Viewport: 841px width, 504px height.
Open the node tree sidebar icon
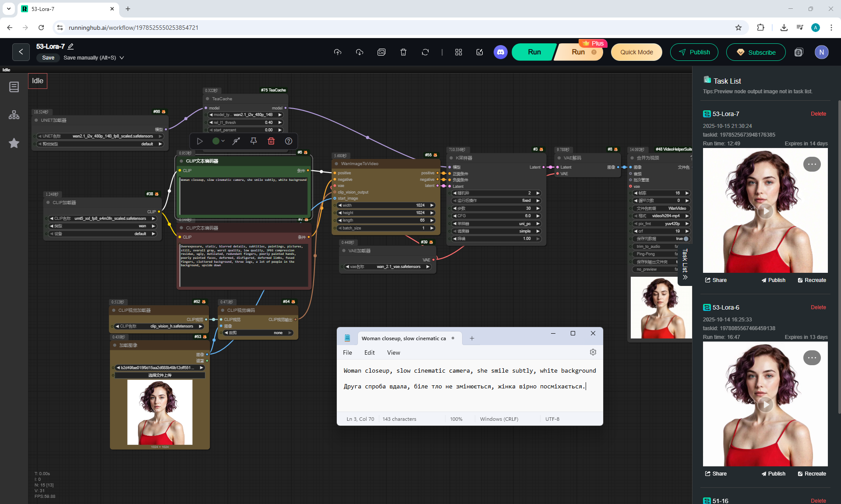pos(14,115)
